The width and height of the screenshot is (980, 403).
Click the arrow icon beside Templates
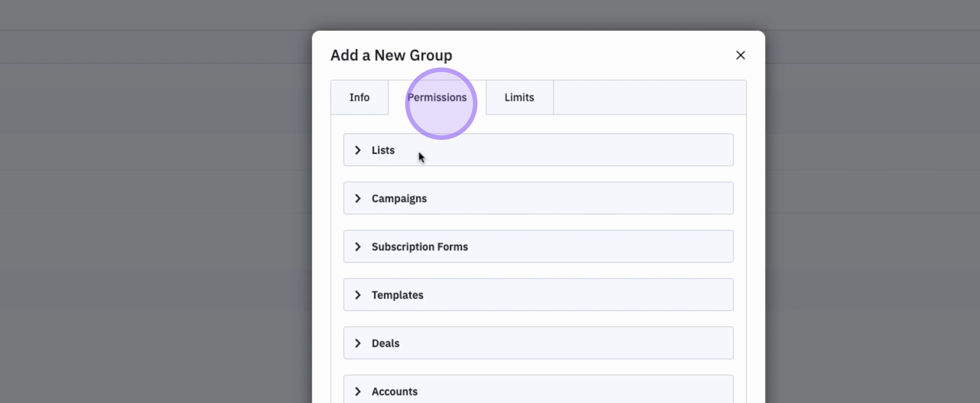click(x=358, y=295)
